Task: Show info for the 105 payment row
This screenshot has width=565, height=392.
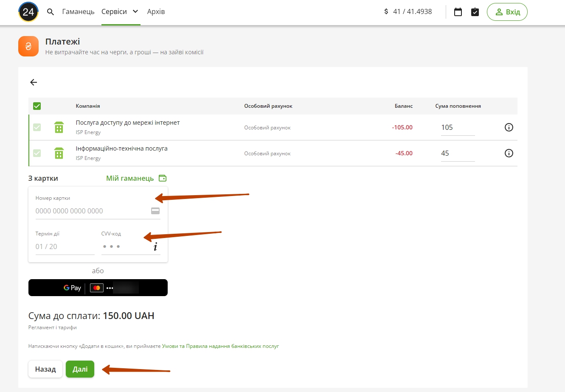Action: click(509, 127)
